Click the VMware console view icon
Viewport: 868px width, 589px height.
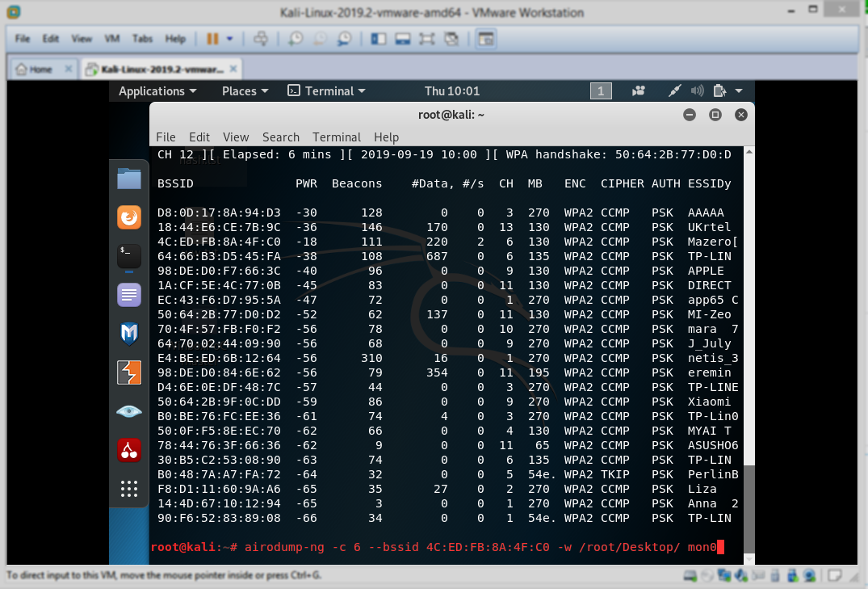[486, 39]
